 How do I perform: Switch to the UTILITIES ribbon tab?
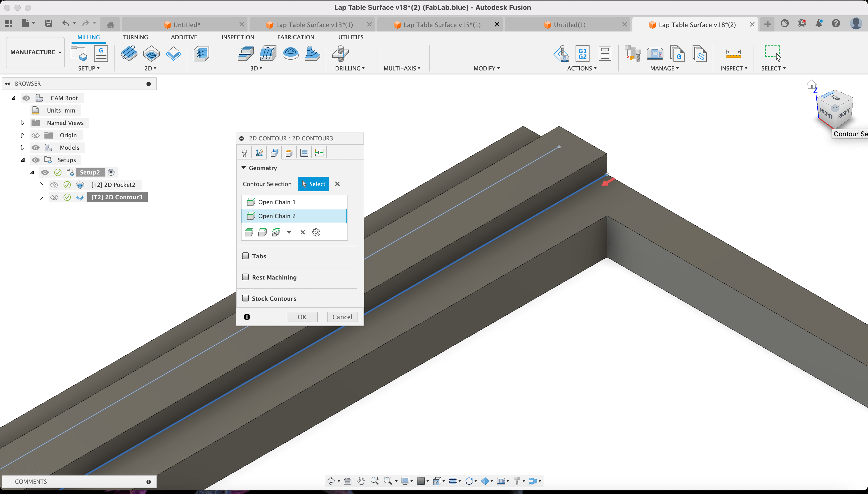tap(351, 37)
